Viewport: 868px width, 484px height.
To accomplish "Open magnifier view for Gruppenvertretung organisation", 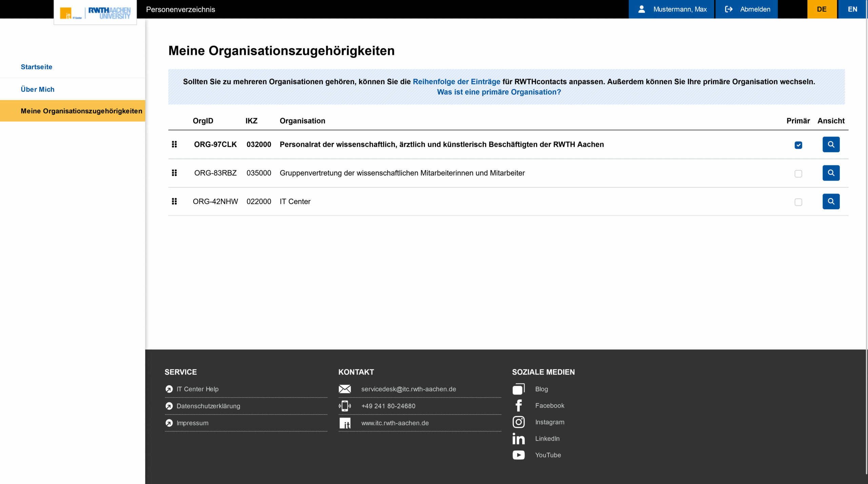I will pos(831,173).
